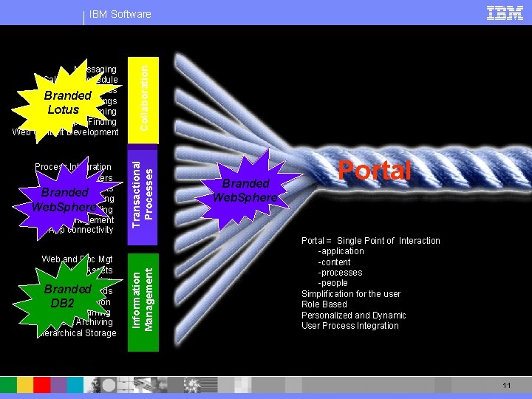Image resolution: width=532 pixels, height=399 pixels.
Task: Click the Branded WebSphere starburst on the rope
Action: click(x=248, y=190)
